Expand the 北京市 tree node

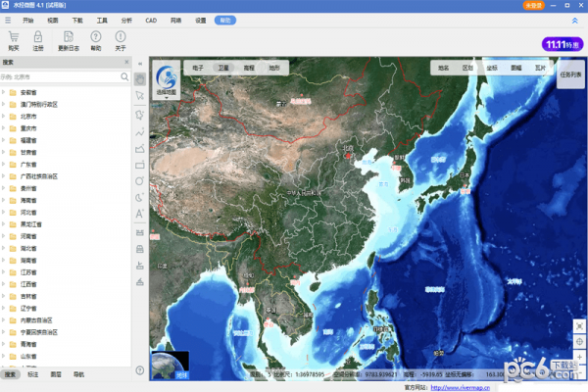pyautogui.click(x=3, y=117)
